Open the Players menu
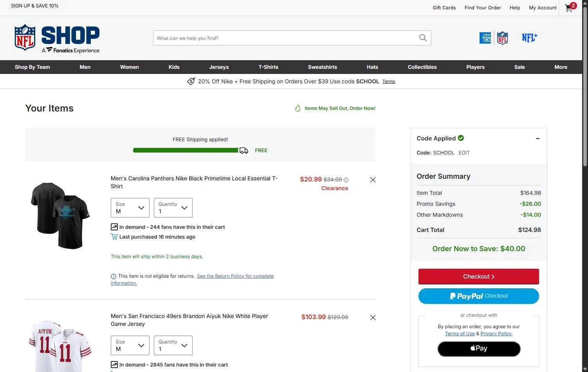The image size is (588, 372). 475,67
